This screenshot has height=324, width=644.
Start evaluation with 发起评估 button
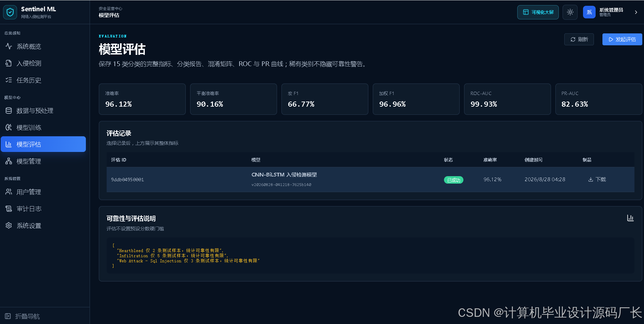[622, 40]
